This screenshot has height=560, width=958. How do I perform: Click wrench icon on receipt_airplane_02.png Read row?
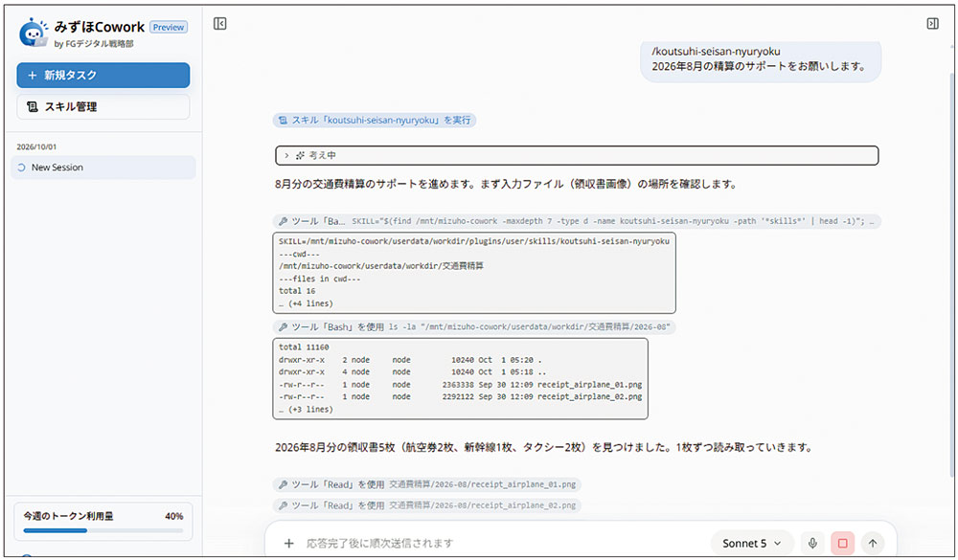283,505
